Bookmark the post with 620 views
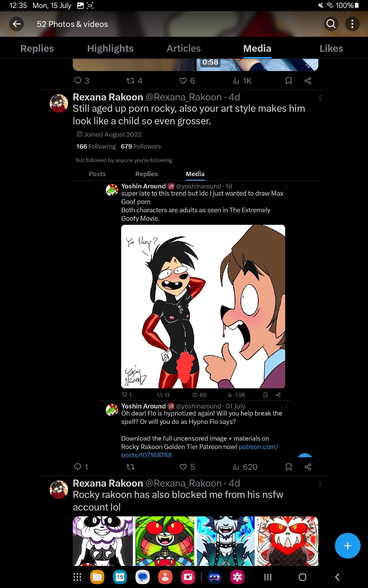The height and width of the screenshot is (588, 368). 289,467
